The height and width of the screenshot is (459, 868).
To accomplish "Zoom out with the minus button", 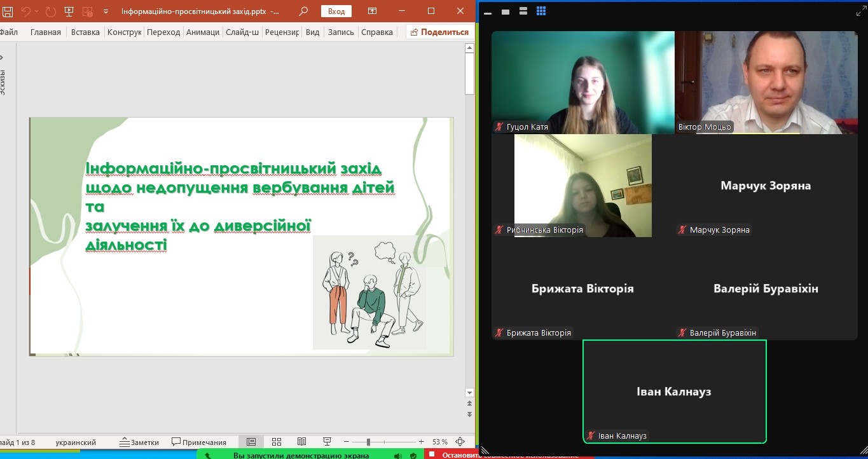I will pos(347,442).
